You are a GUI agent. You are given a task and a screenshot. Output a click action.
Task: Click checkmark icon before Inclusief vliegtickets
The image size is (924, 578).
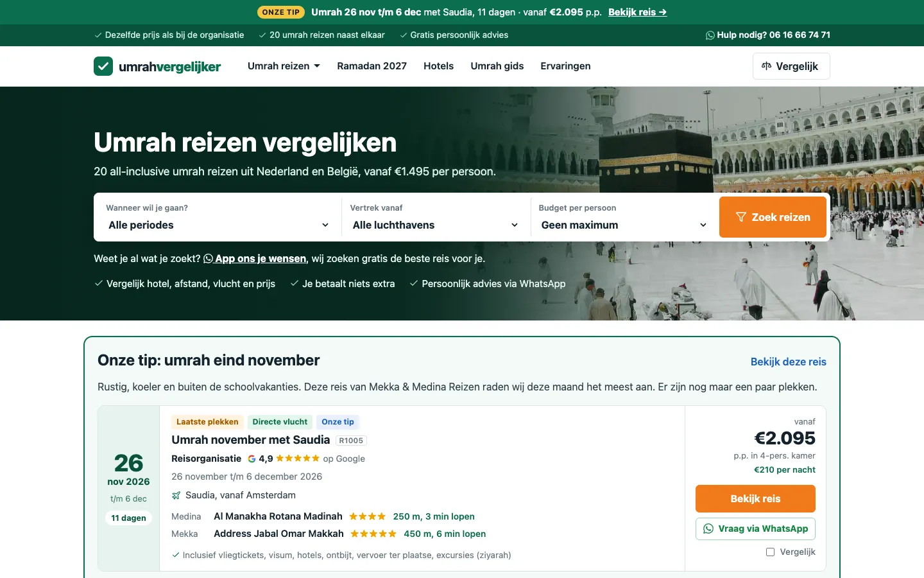[176, 555]
